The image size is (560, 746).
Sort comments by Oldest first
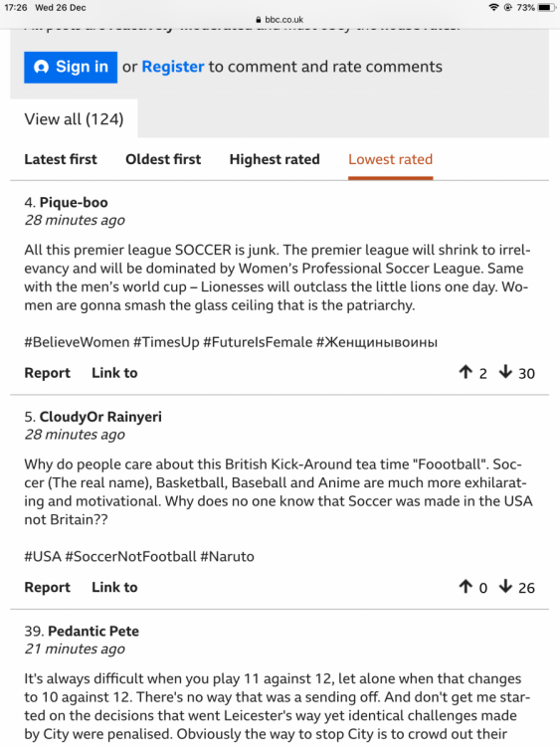[x=163, y=159]
